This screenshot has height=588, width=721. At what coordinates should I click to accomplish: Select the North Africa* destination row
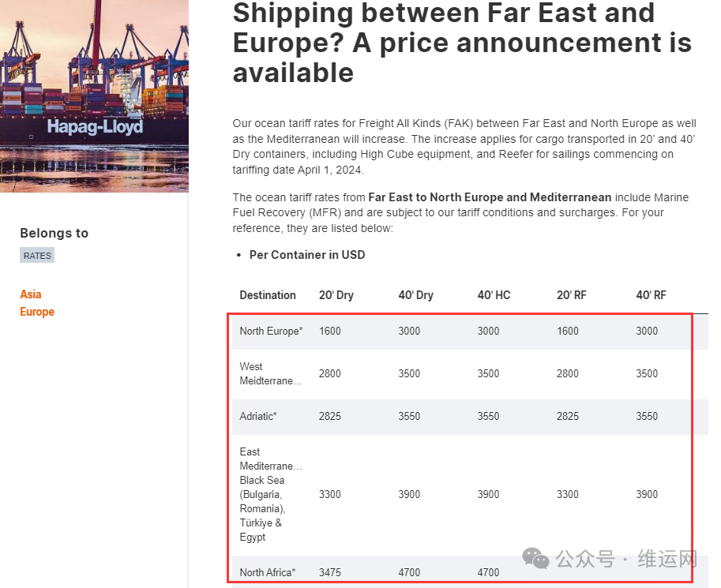470,572
